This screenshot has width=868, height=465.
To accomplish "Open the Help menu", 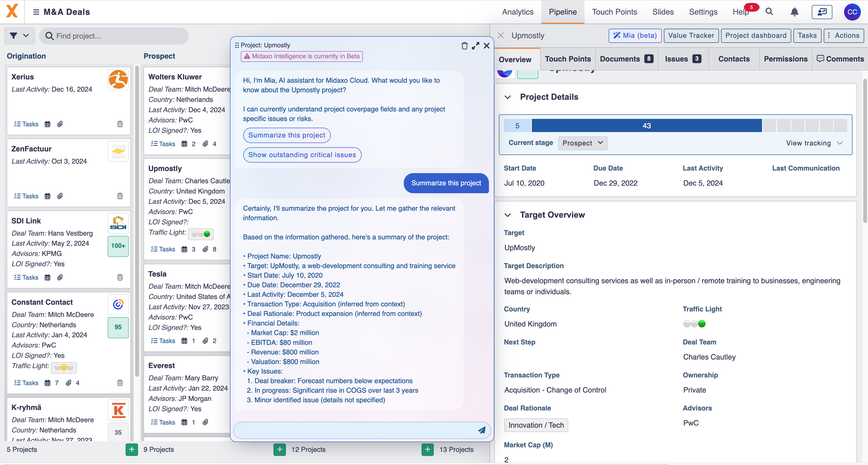I will (x=741, y=12).
